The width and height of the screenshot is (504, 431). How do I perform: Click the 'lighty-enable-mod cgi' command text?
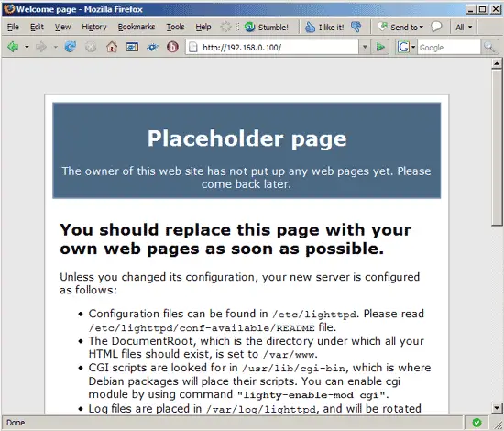coord(312,395)
